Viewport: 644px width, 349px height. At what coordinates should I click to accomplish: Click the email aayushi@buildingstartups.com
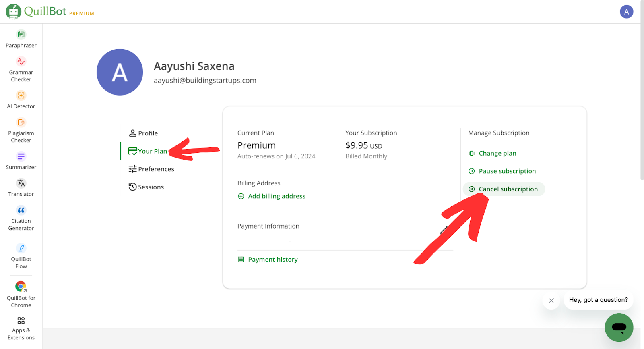[x=205, y=81]
